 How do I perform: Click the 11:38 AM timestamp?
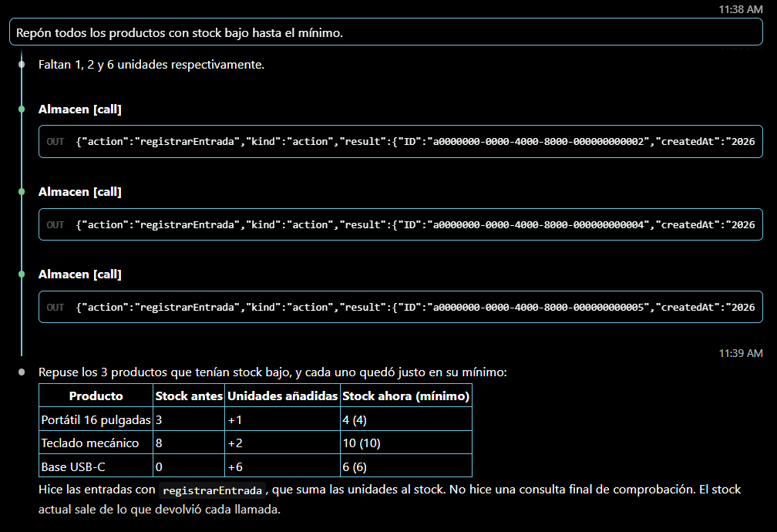(x=740, y=9)
